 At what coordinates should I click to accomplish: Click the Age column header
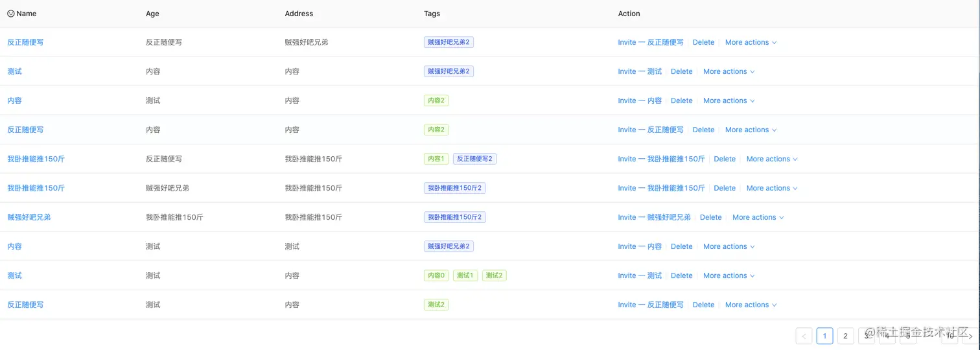[152, 14]
